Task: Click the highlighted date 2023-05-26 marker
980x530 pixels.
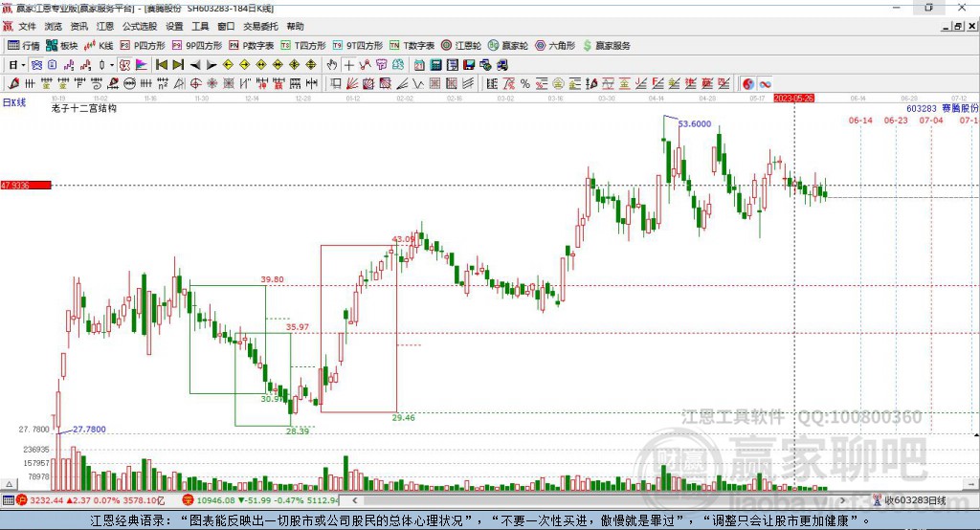Action: pos(793,99)
